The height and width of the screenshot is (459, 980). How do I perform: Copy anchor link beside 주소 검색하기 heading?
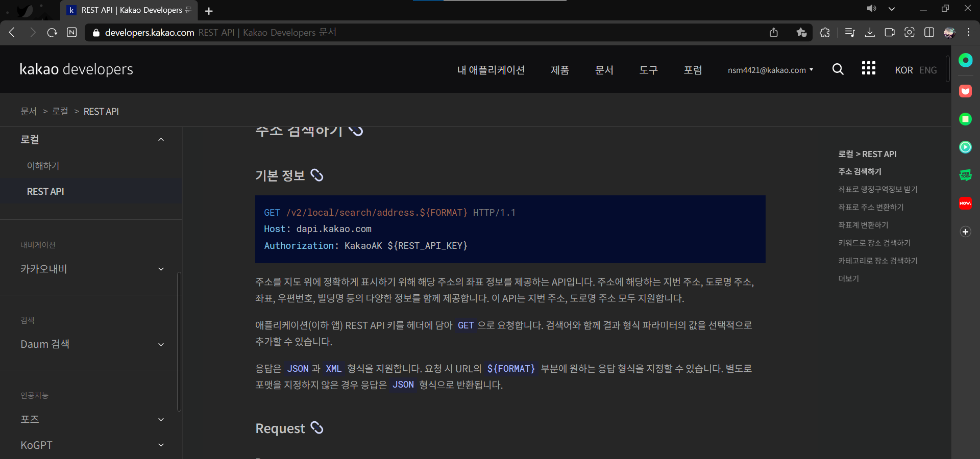[x=356, y=131]
